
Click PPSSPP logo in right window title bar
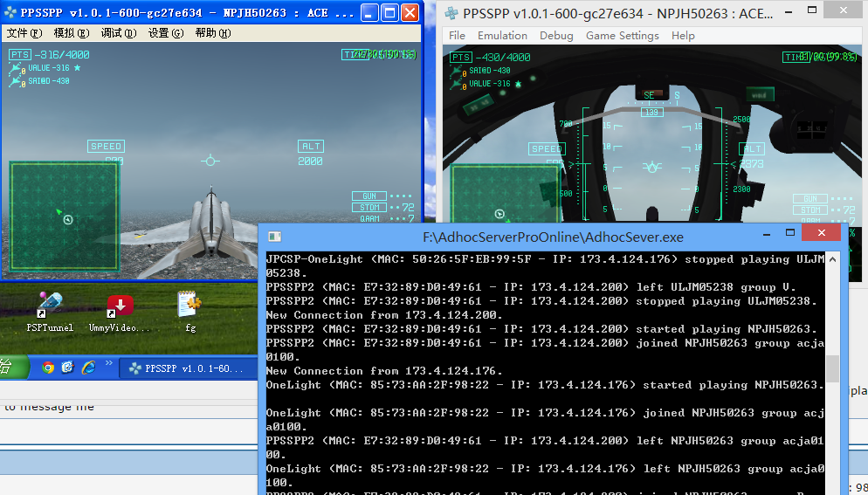[451, 13]
